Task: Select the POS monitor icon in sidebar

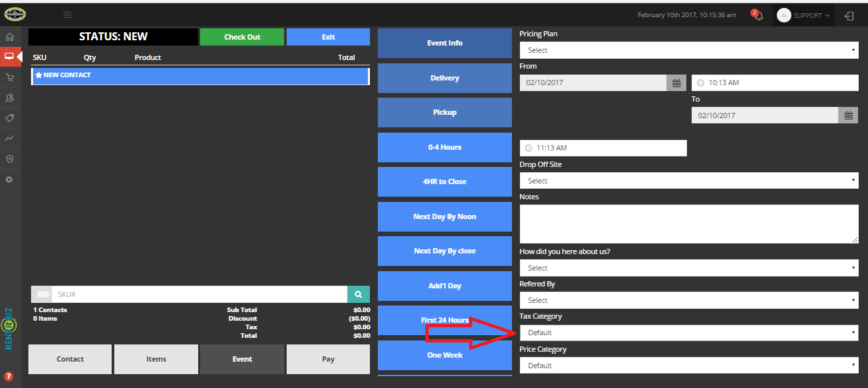Action: (x=9, y=57)
